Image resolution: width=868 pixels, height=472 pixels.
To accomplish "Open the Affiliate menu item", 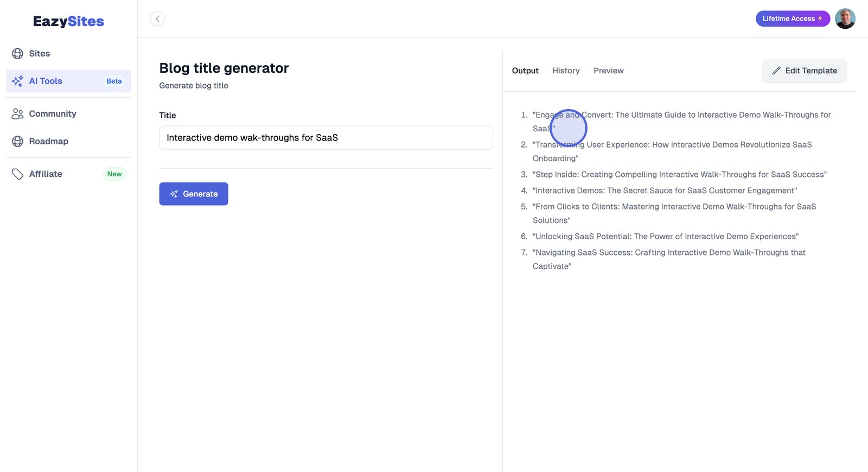I will point(46,174).
